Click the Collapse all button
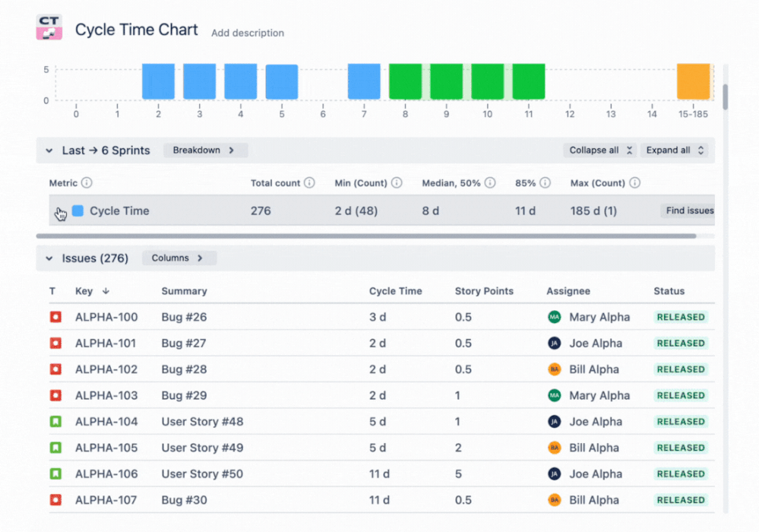 599,150
